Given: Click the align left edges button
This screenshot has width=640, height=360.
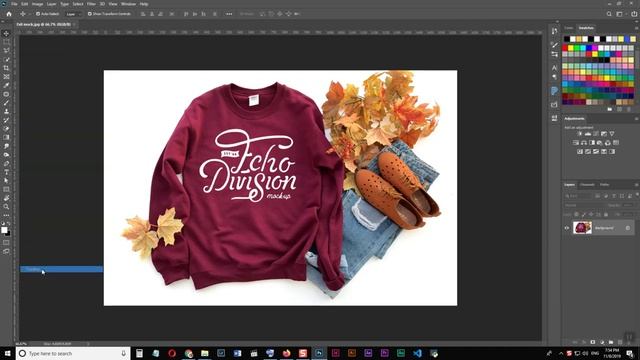Looking at the screenshot, I should (x=143, y=14).
